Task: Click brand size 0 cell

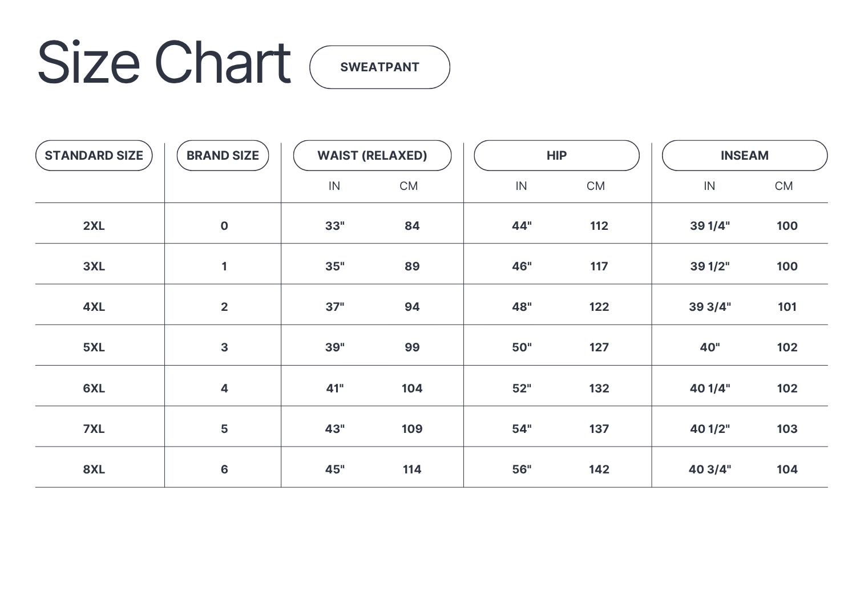Action: [x=224, y=226]
